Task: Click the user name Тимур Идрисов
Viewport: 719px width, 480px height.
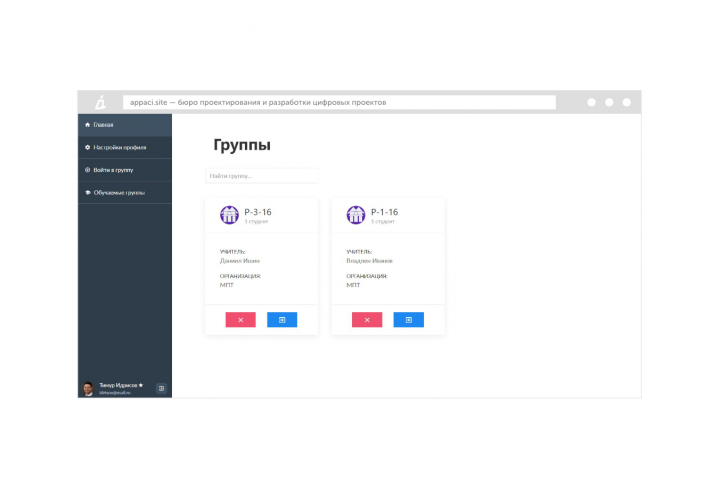Action: [118, 385]
